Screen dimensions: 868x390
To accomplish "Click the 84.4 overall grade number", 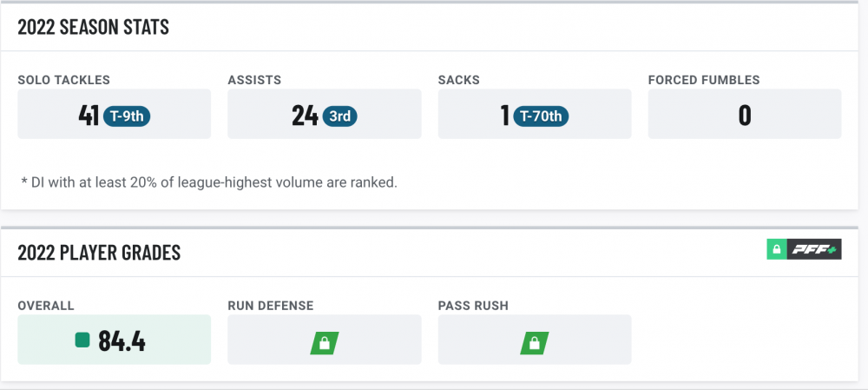I will point(122,340).
